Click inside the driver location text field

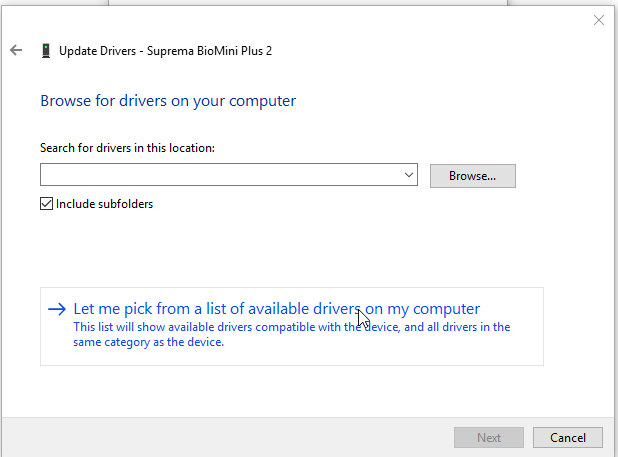click(x=220, y=175)
